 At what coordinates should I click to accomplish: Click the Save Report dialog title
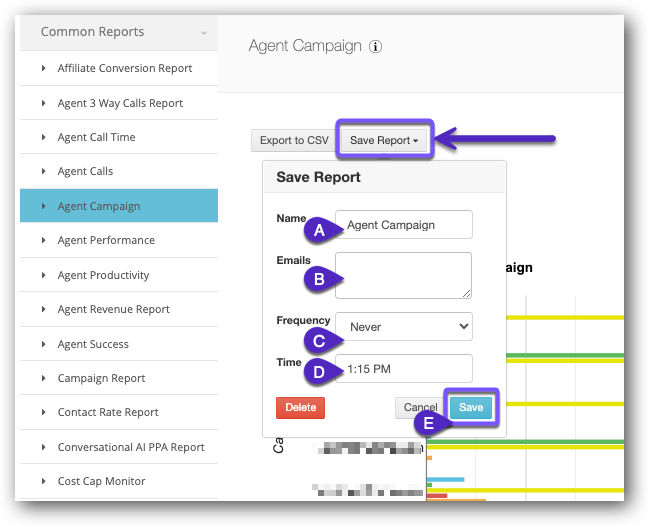[x=318, y=177]
